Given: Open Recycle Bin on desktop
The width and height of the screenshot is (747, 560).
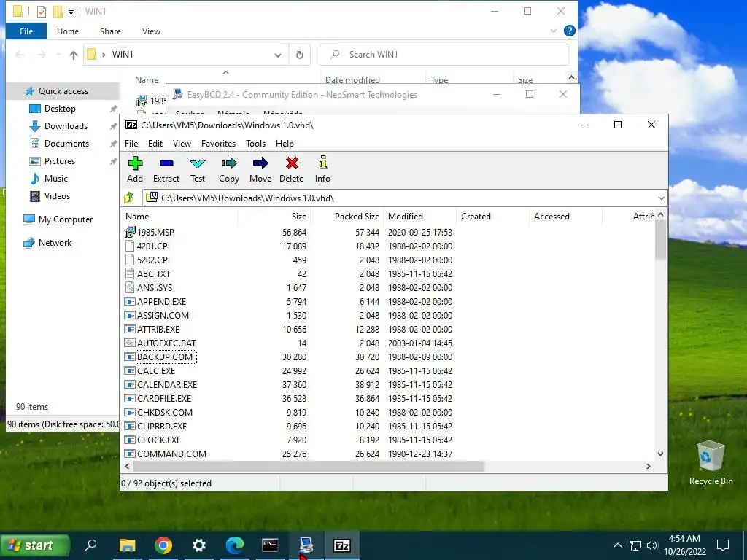Looking at the screenshot, I should coord(711,463).
